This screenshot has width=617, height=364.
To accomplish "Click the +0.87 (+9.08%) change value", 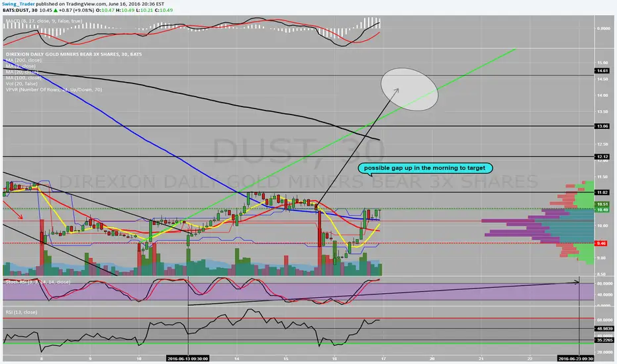I will click(76, 10).
